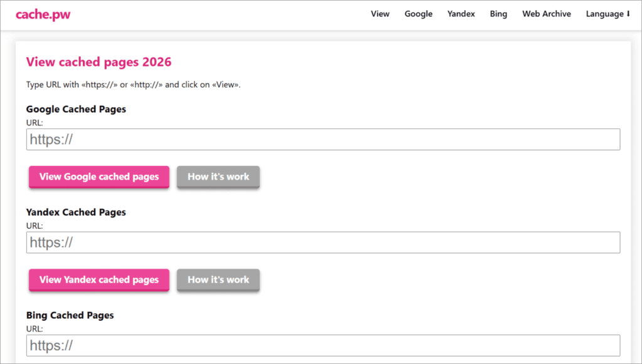Click the Yandex Cached Pages heading
This screenshot has width=642, height=364.
click(76, 212)
